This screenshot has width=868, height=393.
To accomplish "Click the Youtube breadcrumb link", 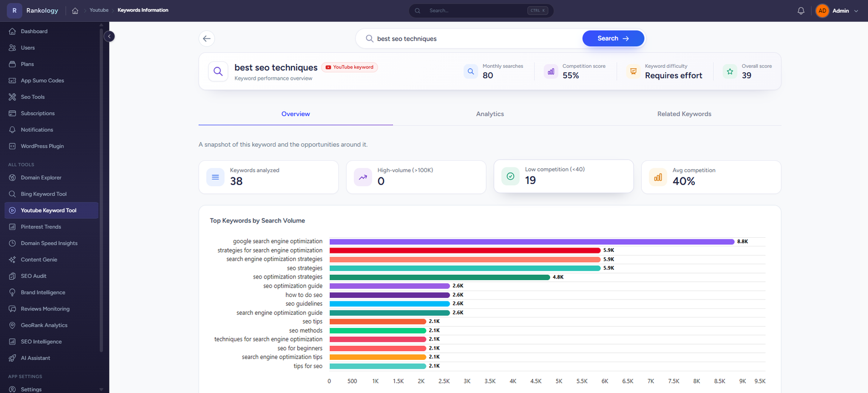I will tap(99, 10).
